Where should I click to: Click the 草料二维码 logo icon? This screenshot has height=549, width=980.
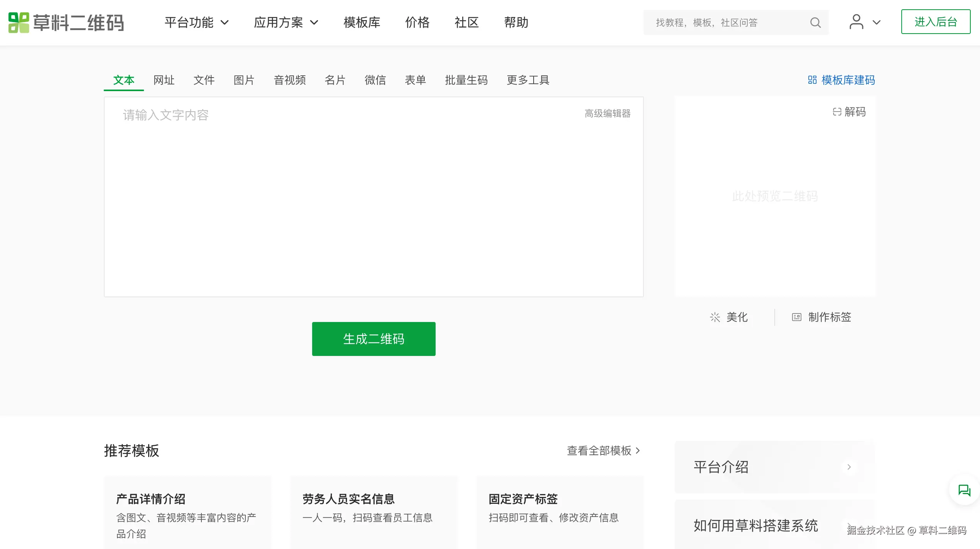(19, 22)
